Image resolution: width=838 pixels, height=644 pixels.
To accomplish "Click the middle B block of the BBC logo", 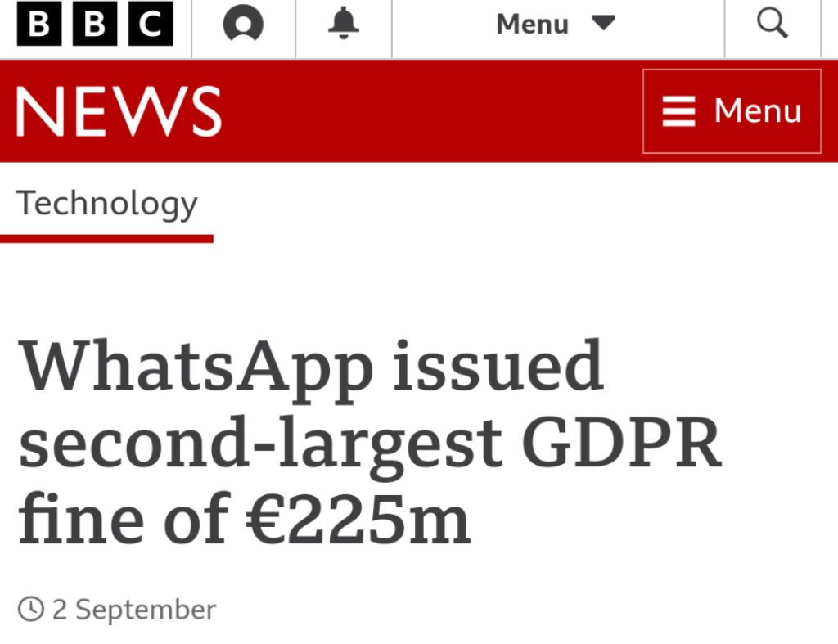I will (x=95, y=25).
